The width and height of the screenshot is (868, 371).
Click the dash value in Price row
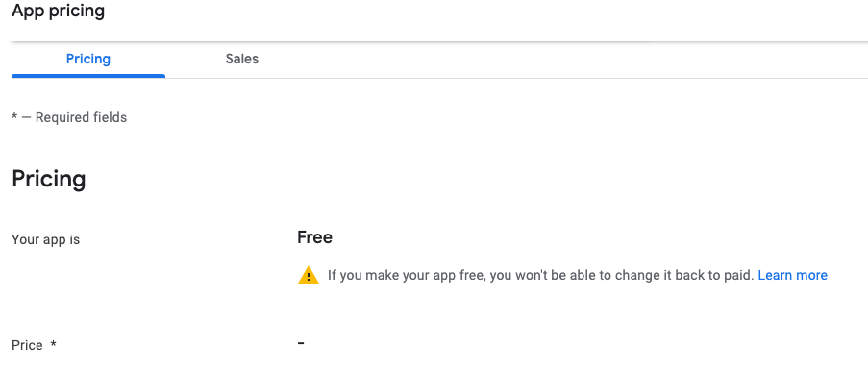tap(301, 343)
